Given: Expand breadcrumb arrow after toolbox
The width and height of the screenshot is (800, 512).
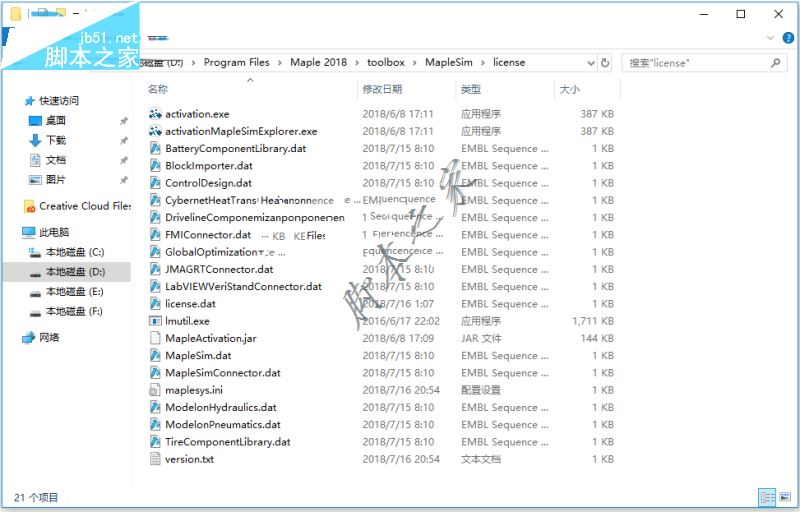Looking at the screenshot, I should click(414, 63).
